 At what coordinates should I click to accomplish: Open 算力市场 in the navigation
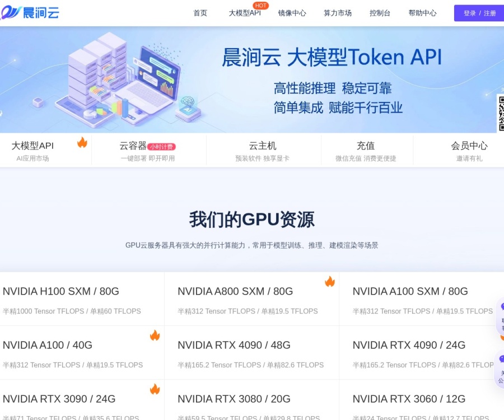coord(338,13)
